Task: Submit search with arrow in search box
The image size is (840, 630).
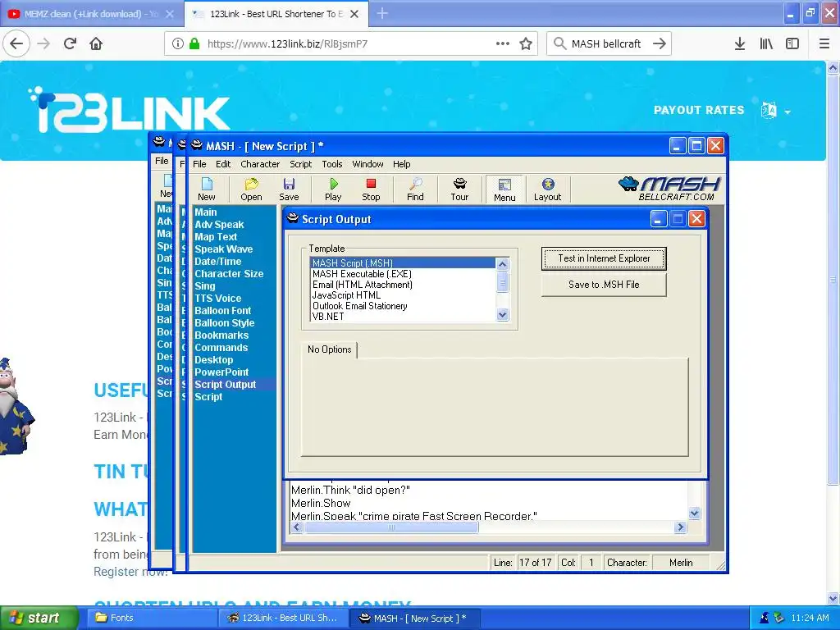Action: [x=660, y=43]
